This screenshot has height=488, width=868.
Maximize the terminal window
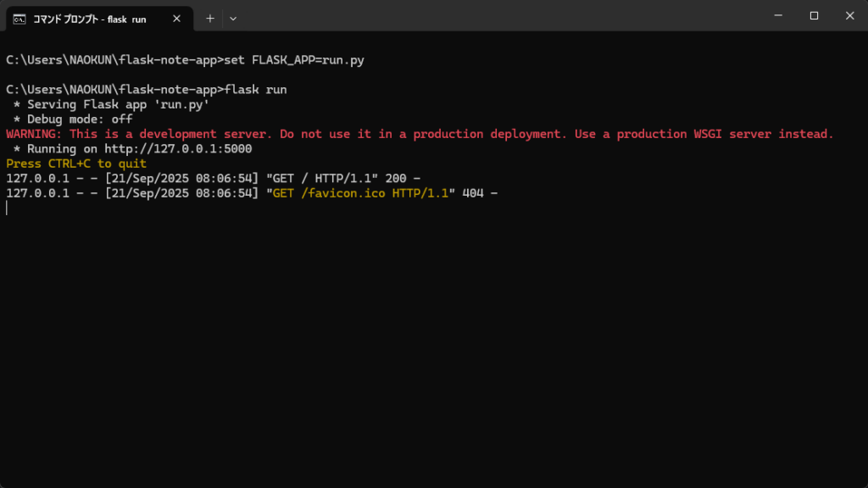point(814,15)
